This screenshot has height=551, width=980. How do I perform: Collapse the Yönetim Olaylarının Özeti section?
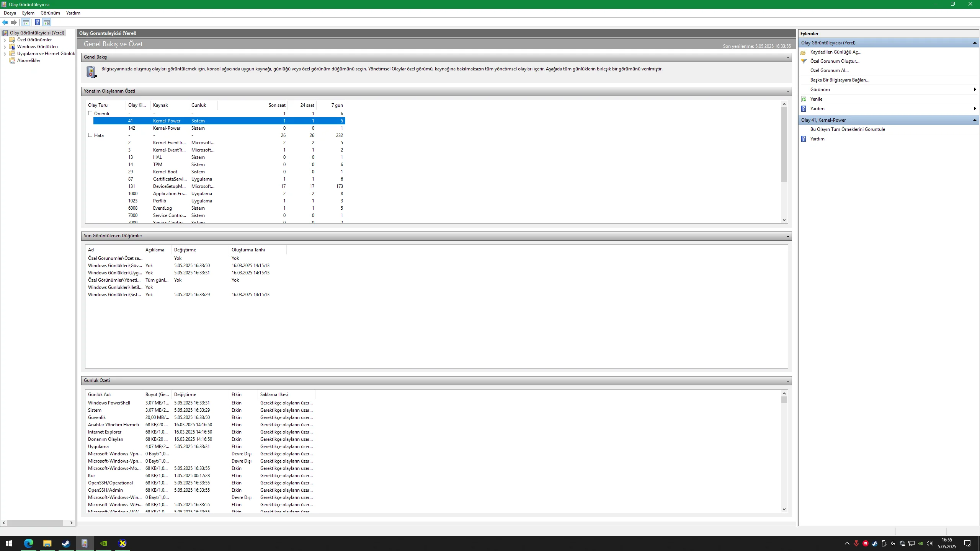tap(788, 91)
